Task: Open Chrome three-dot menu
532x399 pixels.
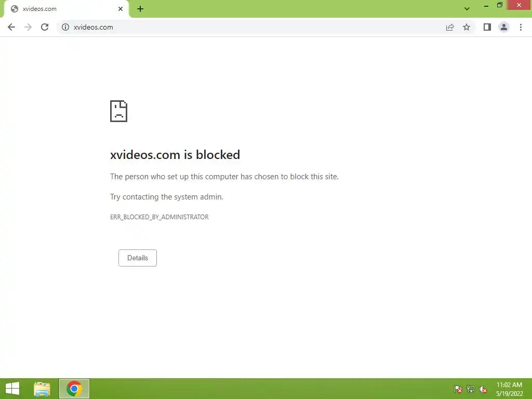Action: [x=521, y=27]
